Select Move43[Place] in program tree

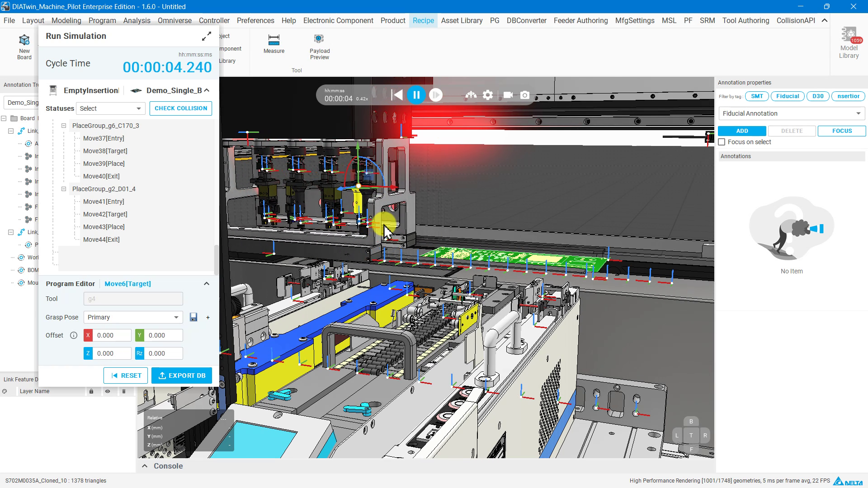pos(104,227)
